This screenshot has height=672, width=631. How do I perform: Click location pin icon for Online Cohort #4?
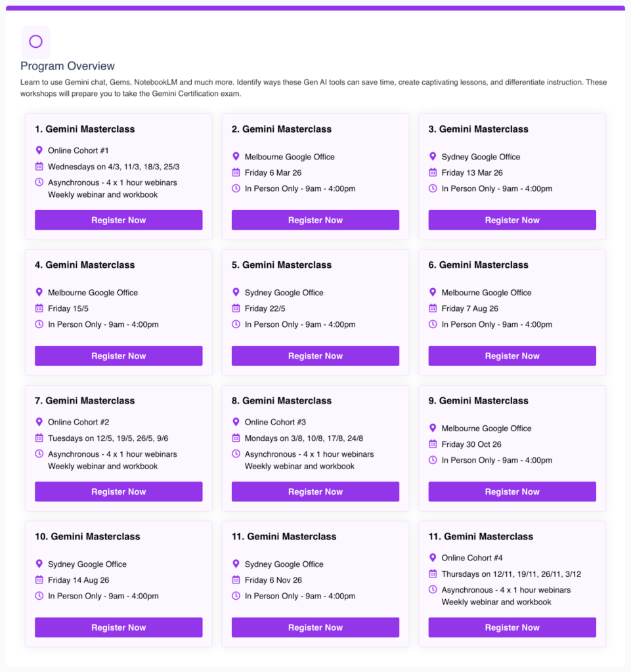(433, 558)
